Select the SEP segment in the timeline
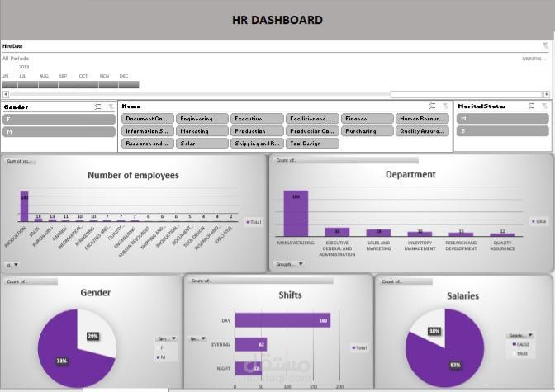The width and height of the screenshot is (555, 392). click(x=69, y=84)
